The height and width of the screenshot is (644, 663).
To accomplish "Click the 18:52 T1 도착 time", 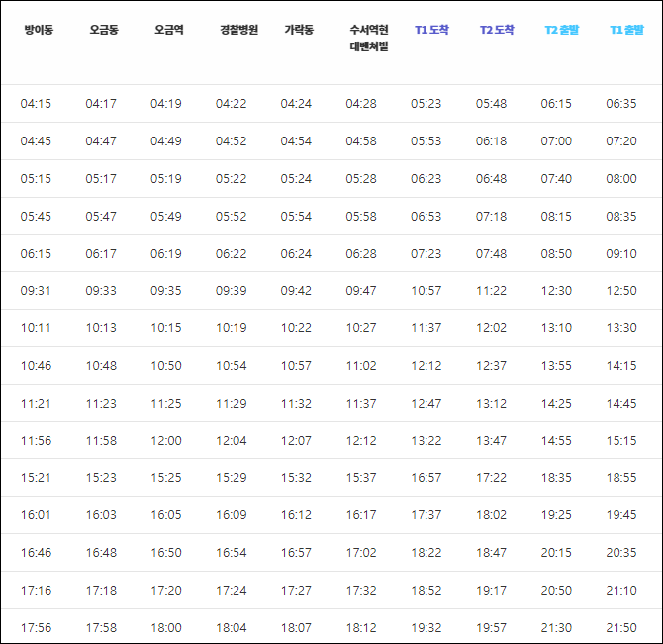I will pyautogui.click(x=426, y=591).
